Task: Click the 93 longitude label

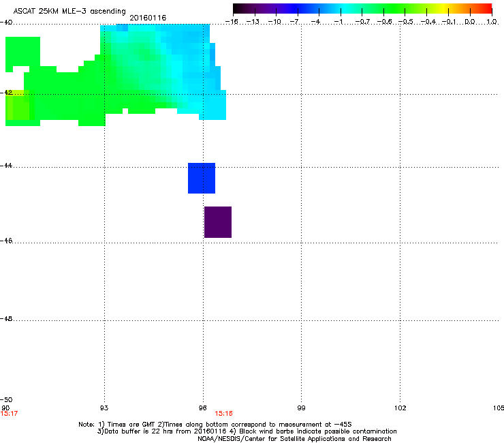Action: [104, 408]
